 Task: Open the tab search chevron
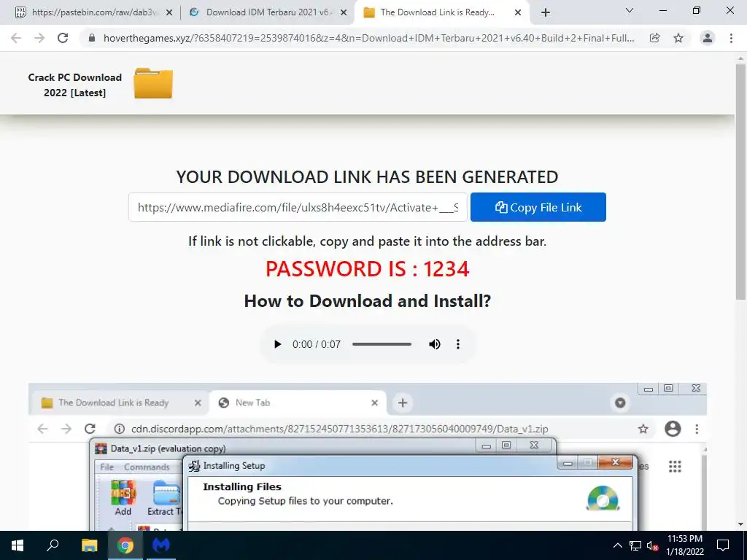click(630, 10)
